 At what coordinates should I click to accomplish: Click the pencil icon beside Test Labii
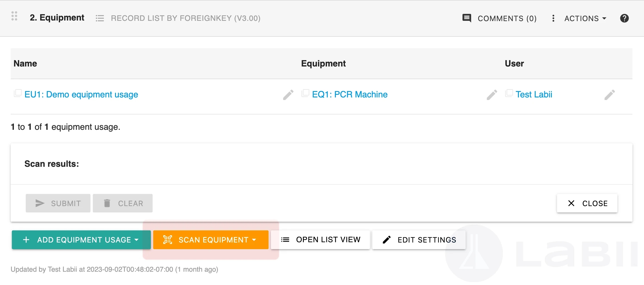tap(610, 95)
